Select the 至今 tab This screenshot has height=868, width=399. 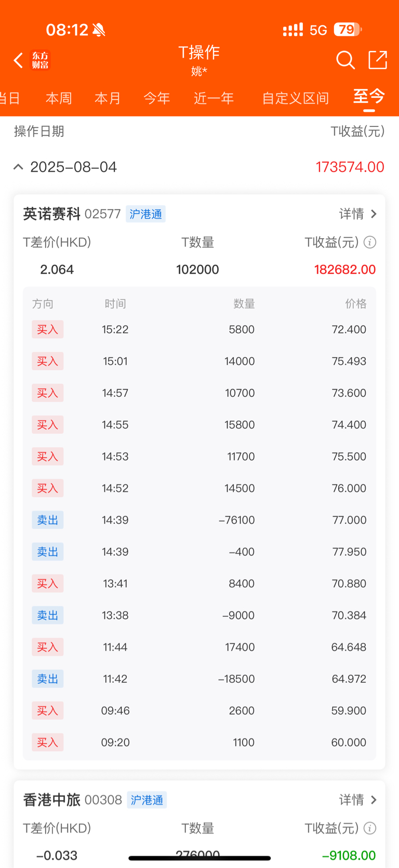pos(369,97)
